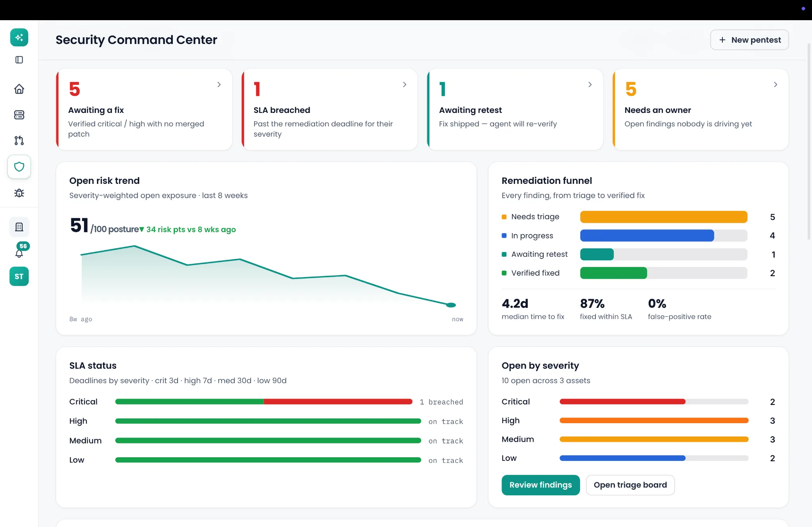This screenshot has width=812, height=527.
Task: Click '10 open across 3 assets' text
Action: click(x=546, y=381)
